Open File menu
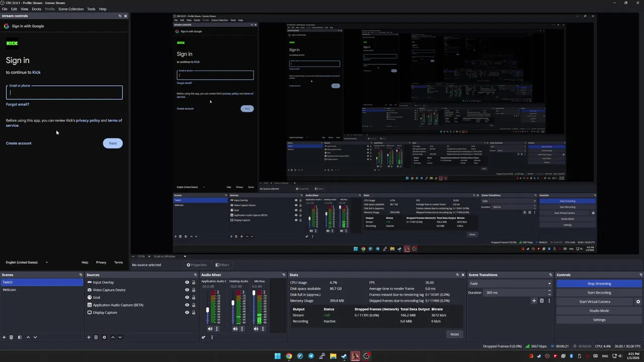 (x=5, y=9)
